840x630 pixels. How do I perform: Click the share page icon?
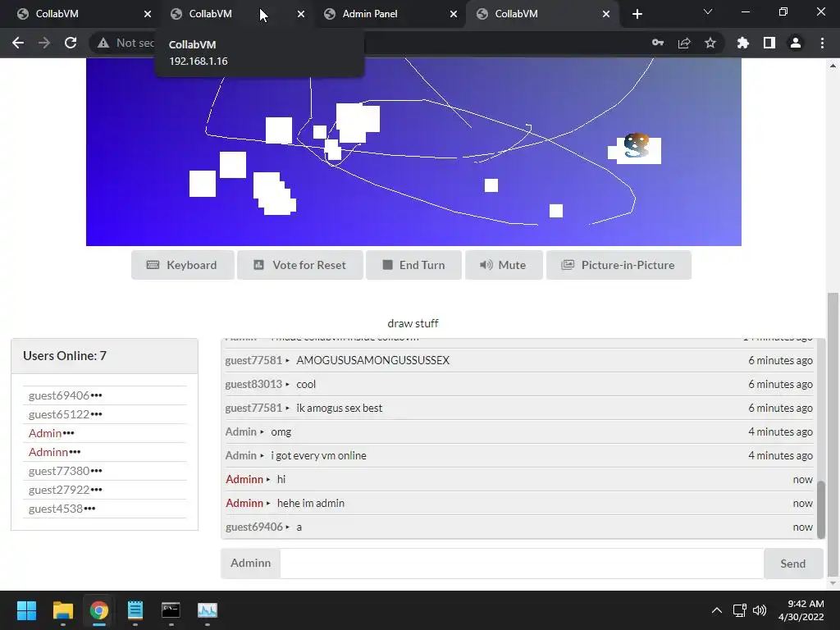click(x=684, y=43)
